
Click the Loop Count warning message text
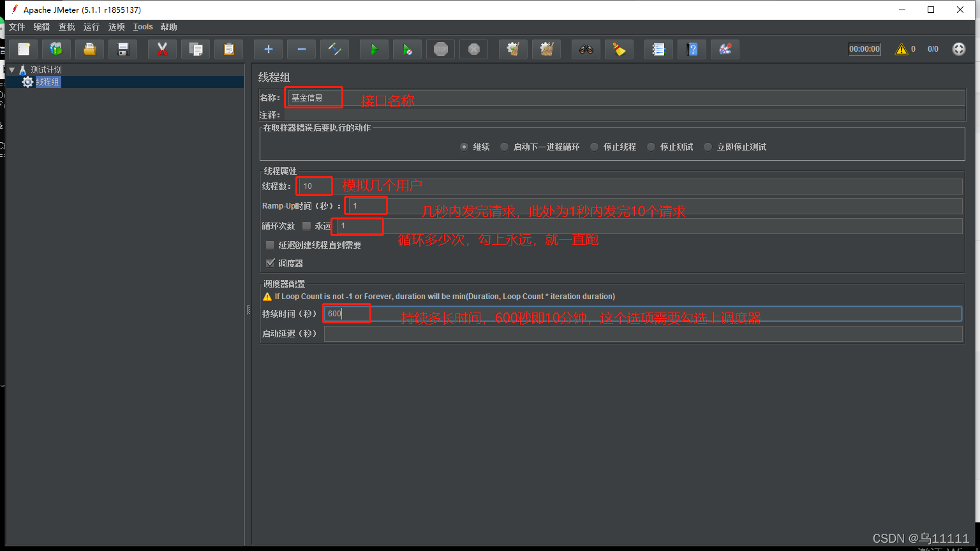click(445, 297)
